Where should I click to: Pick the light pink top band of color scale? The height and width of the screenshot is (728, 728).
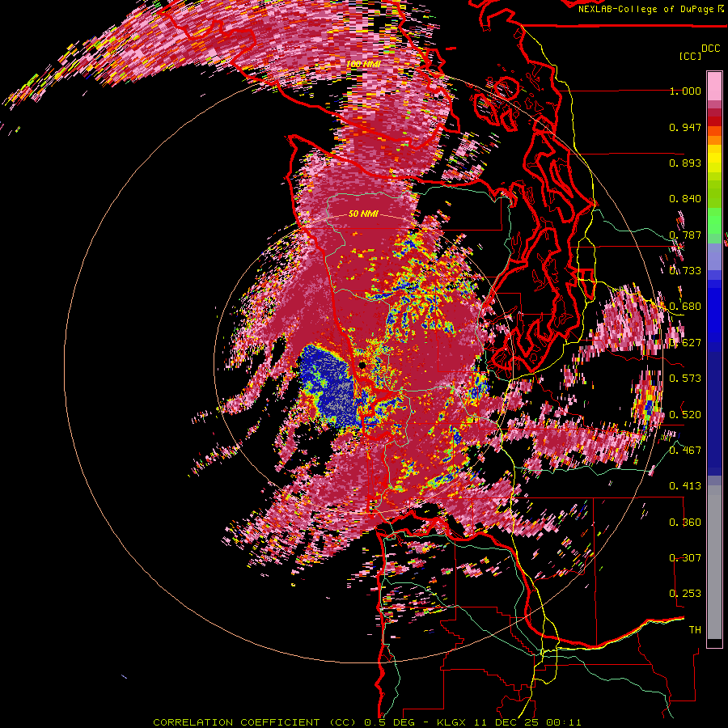[x=714, y=87]
